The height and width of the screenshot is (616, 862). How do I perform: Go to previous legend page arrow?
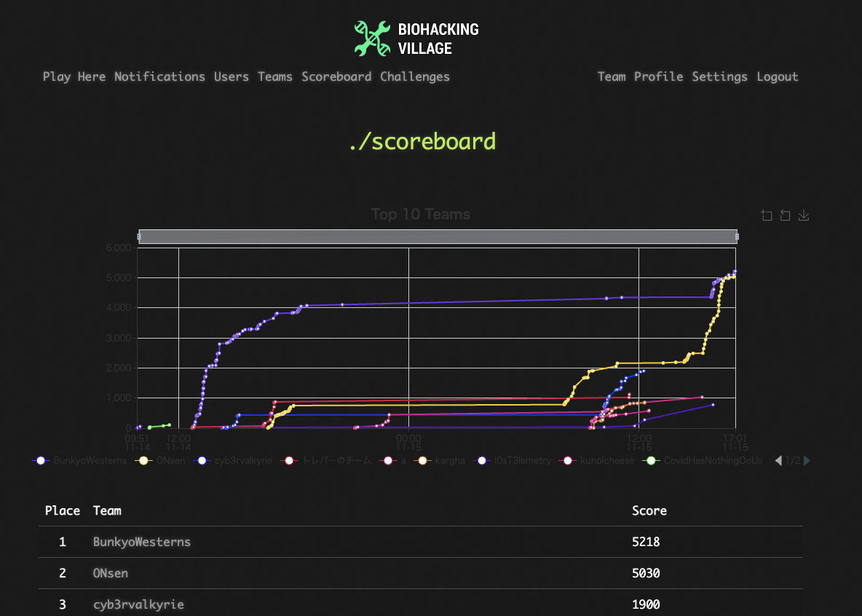[x=778, y=461]
